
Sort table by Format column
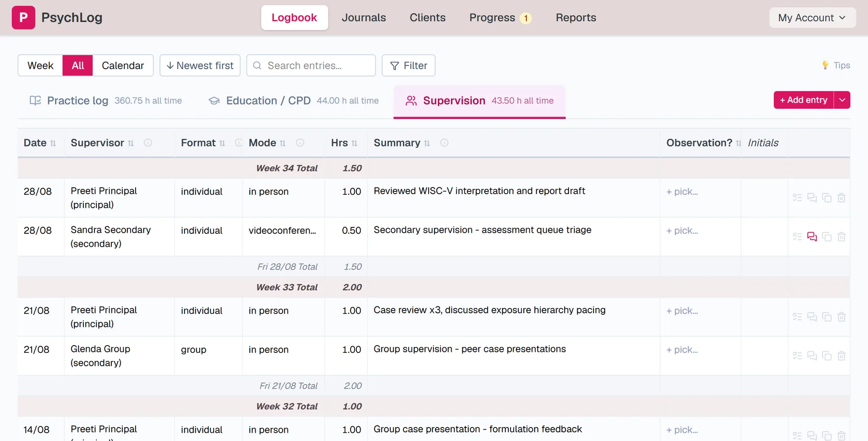point(222,143)
